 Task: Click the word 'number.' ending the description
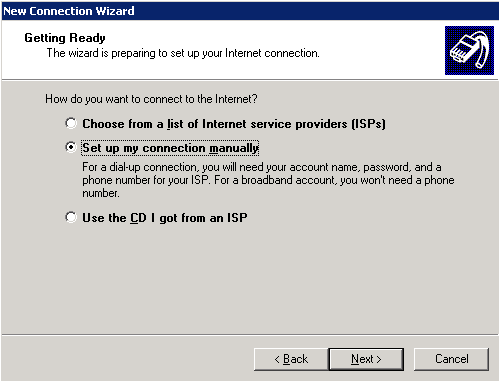click(x=101, y=193)
